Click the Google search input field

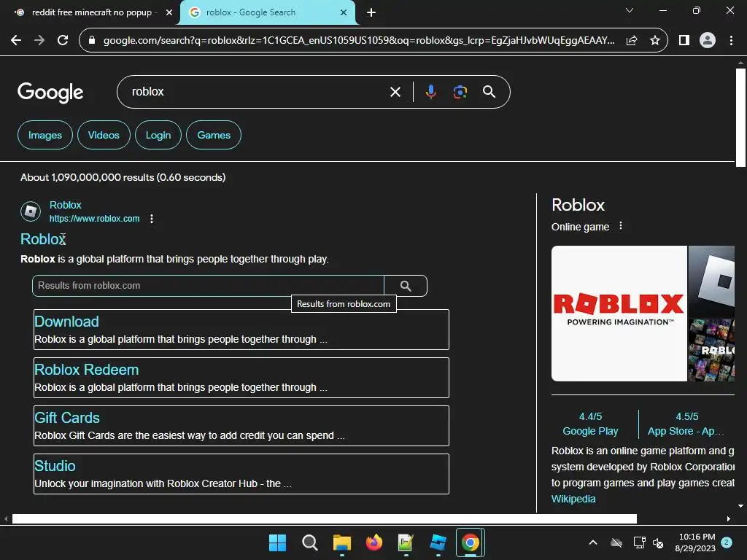pyautogui.click(x=258, y=92)
